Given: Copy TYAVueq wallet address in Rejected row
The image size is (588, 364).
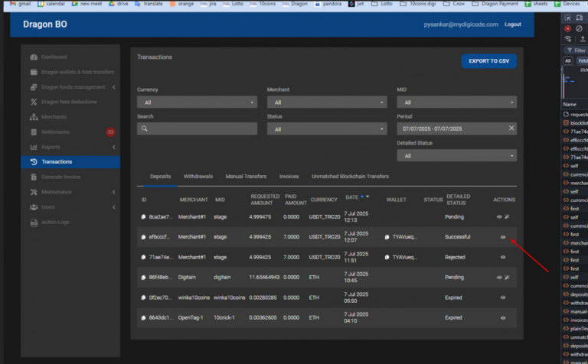Looking at the screenshot, I should coord(387,257).
